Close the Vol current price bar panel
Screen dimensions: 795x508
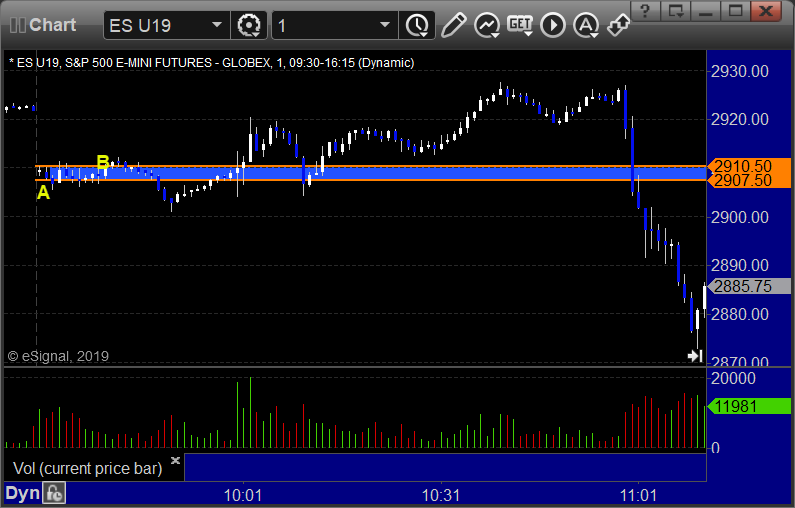[x=175, y=460]
